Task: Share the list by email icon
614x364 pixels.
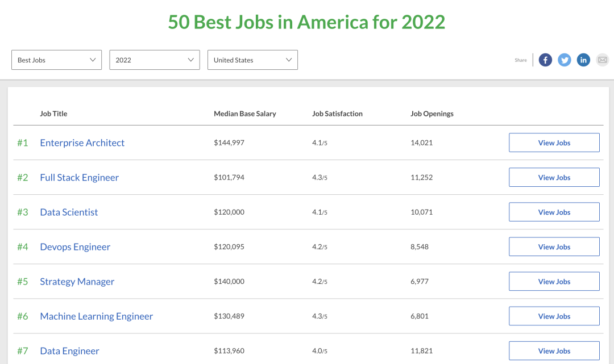Action: click(x=602, y=60)
